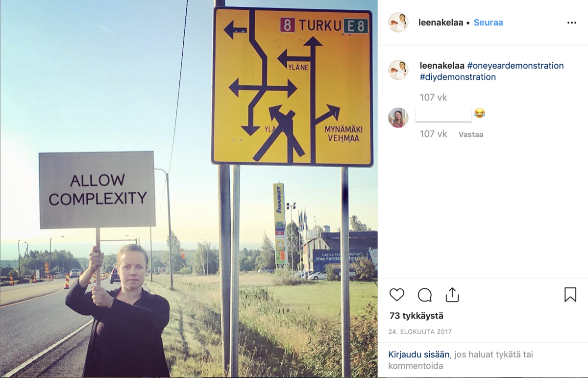Save the post with the bookmark icon

[570, 295]
